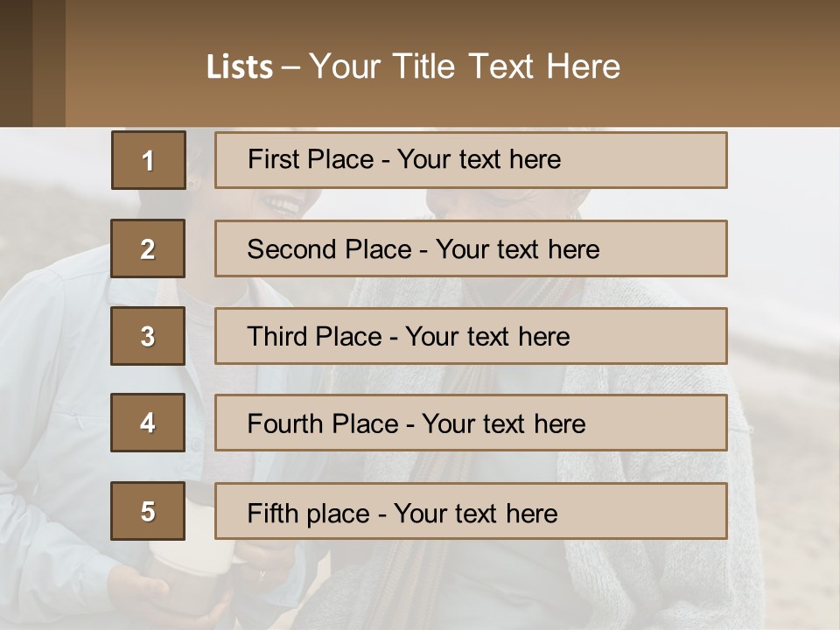Select the number 4 box

coord(148,423)
